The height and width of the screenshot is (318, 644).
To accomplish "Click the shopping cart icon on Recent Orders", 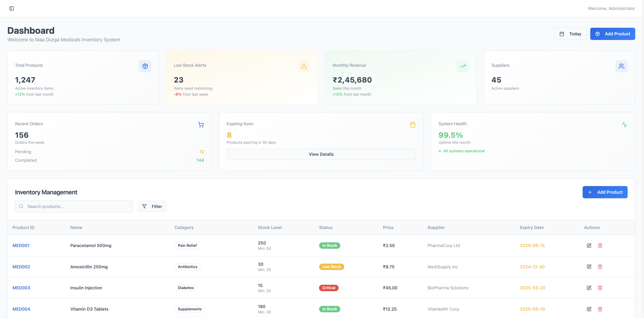I will coord(201,124).
